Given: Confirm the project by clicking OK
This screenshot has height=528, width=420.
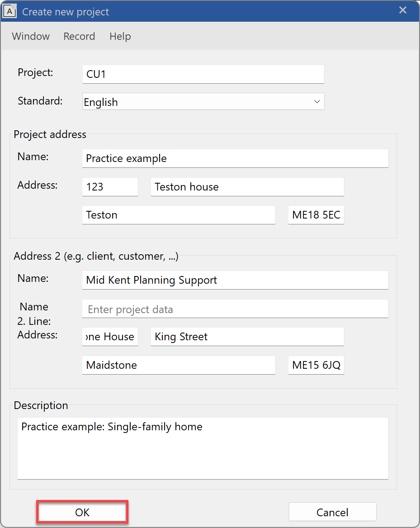Looking at the screenshot, I should click(x=81, y=512).
